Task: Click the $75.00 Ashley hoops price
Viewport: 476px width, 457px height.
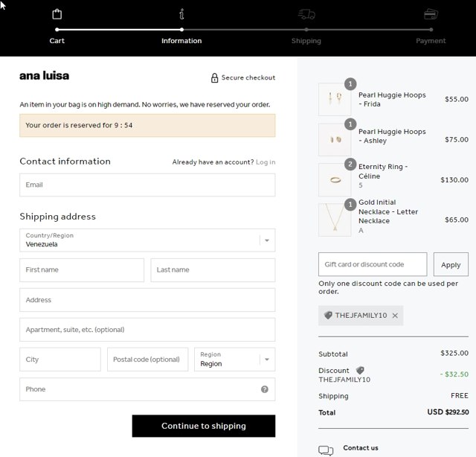Action: (456, 139)
